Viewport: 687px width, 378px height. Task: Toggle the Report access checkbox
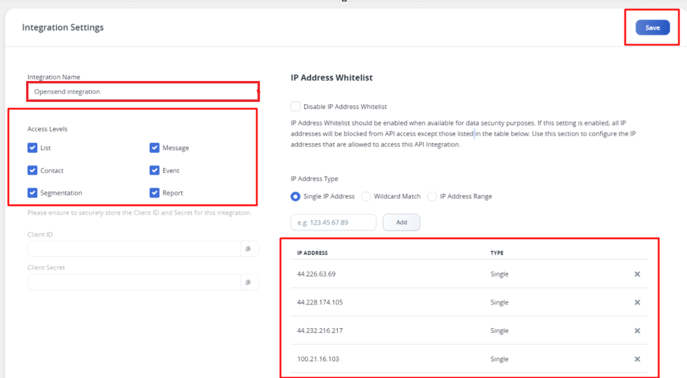click(x=154, y=193)
